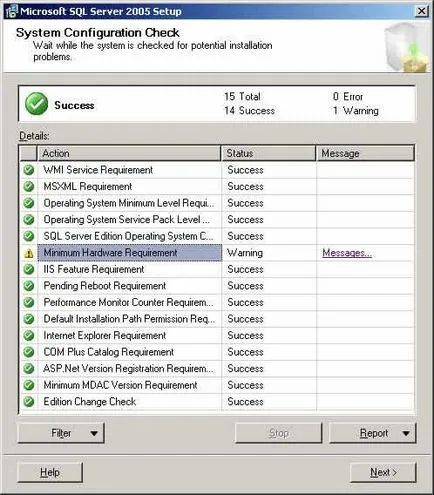The width and height of the screenshot is (434, 495).
Task: Click the Help button
Action: click(50, 472)
